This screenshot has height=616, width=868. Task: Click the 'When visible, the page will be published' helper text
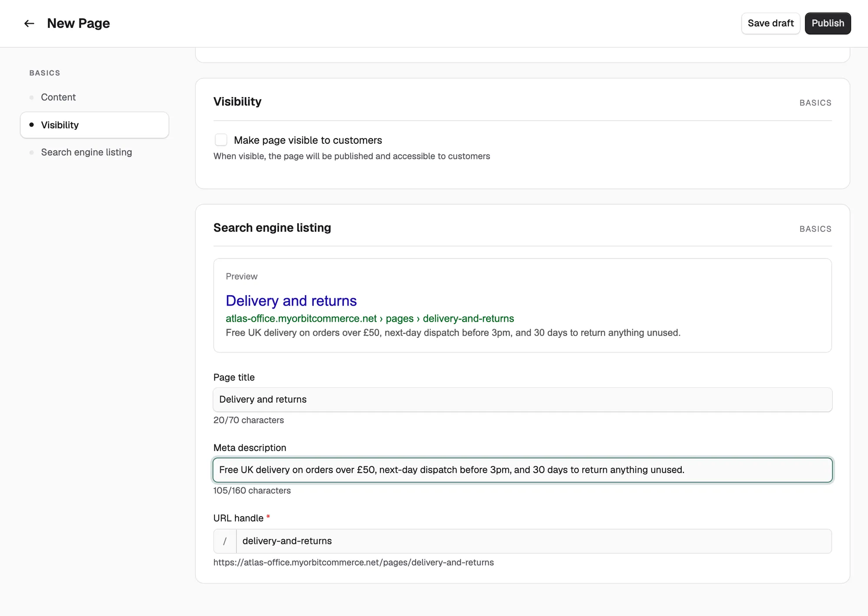point(352,156)
